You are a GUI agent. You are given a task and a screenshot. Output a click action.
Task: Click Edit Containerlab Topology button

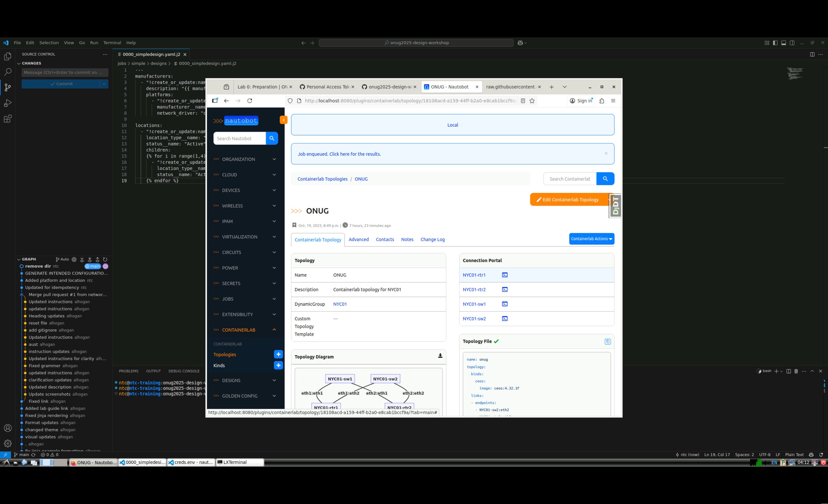570,200
